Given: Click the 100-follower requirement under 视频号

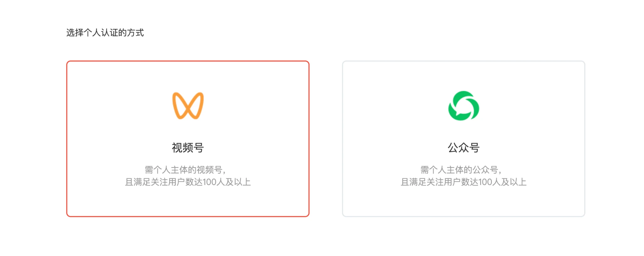Looking at the screenshot, I should tap(188, 182).
